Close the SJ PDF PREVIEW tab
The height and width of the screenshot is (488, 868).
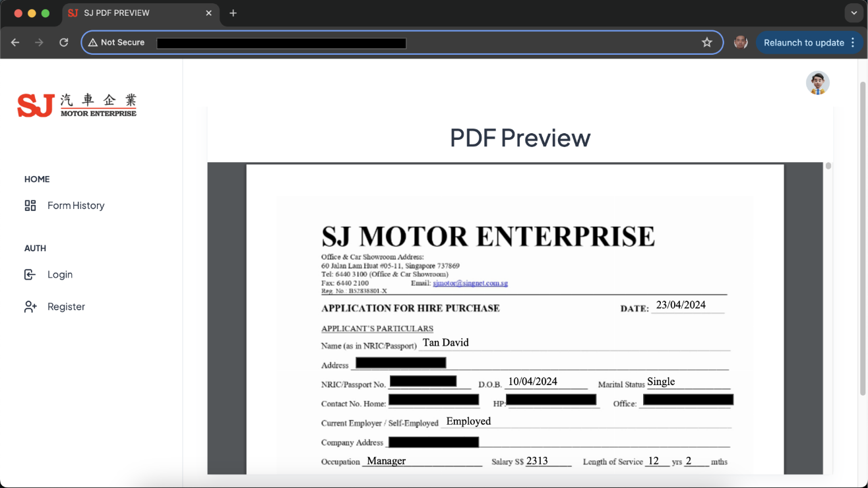[x=208, y=13]
